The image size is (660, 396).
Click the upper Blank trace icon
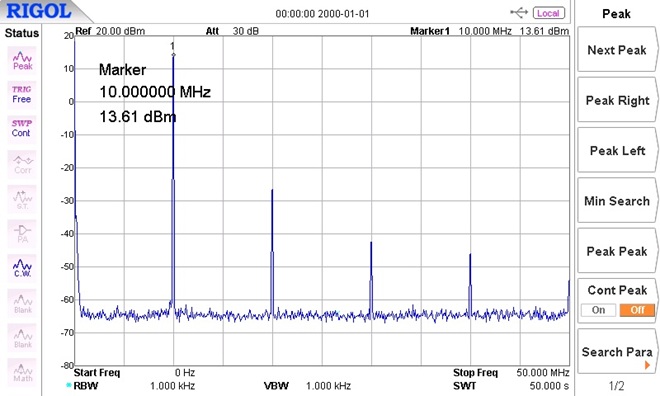point(22,303)
